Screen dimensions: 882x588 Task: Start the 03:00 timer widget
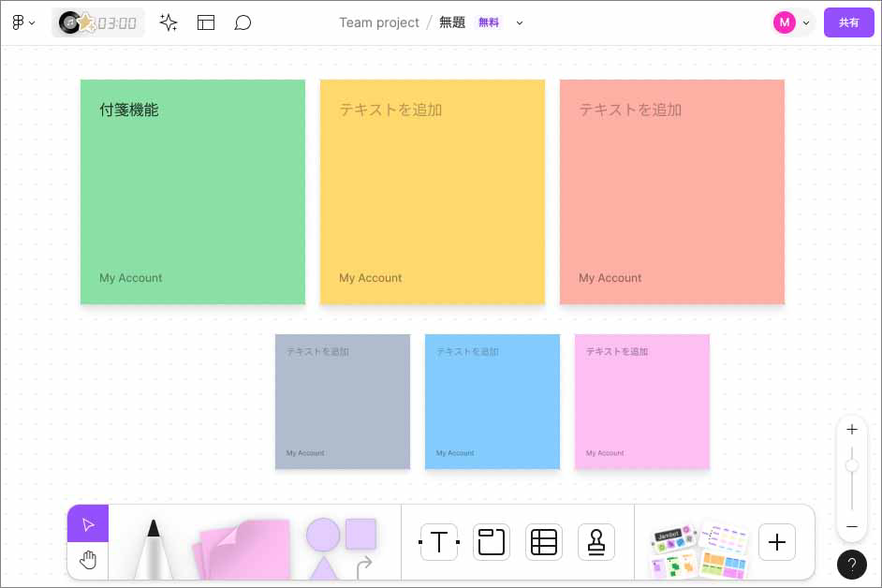pyautogui.click(x=97, y=22)
